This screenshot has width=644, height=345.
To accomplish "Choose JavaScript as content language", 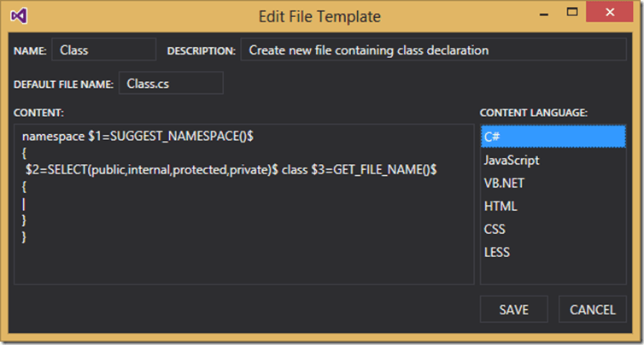I will click(553, 160).
